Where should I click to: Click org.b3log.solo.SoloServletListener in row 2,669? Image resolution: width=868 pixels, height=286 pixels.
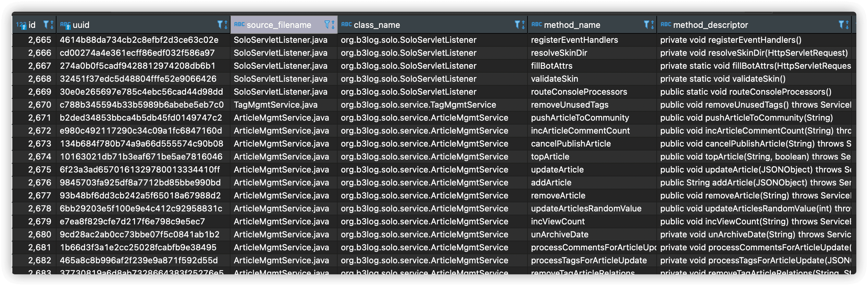pos(433,91)
